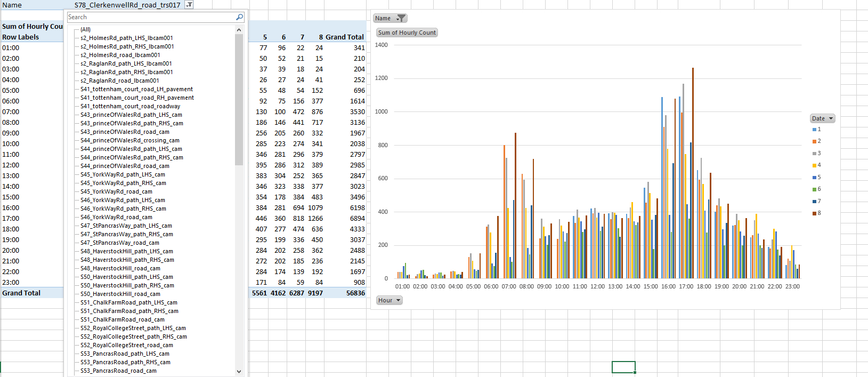Pick S44_princeOfWalesRd_crossing_cam from the filter list
This screenshot has height=377, width=868.
coord(129,140)
